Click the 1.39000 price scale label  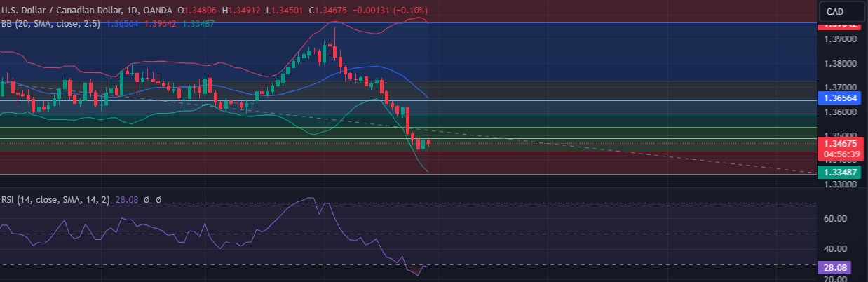tap(840, 39)
